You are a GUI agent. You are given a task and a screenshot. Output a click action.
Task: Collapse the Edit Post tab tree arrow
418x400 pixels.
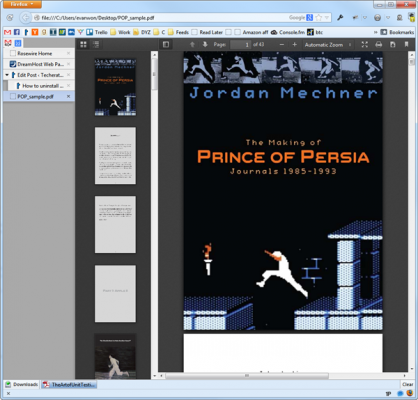pyautogui.click(x=7, y=75)
